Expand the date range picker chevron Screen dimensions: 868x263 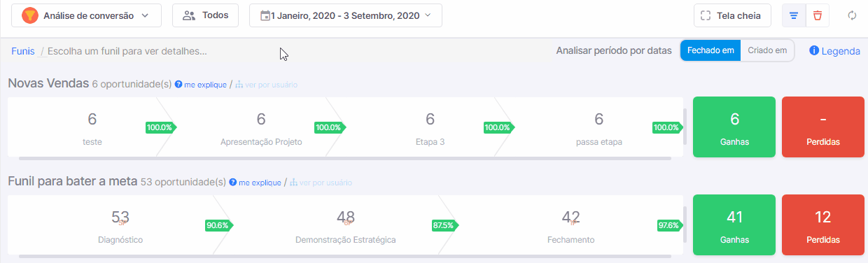[428, 15]
